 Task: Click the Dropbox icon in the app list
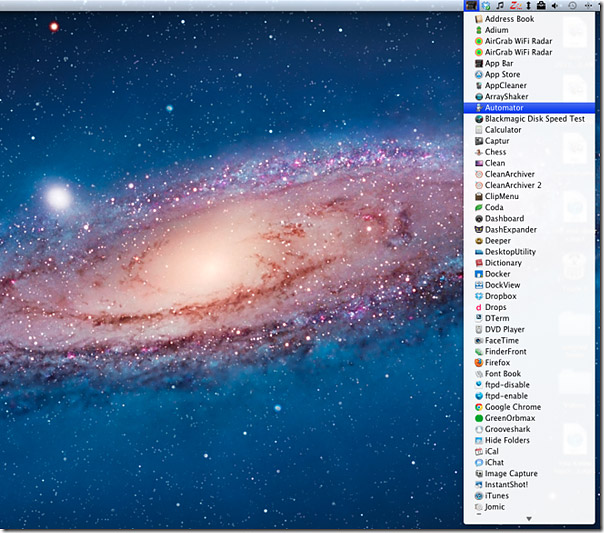click(479, 296)
